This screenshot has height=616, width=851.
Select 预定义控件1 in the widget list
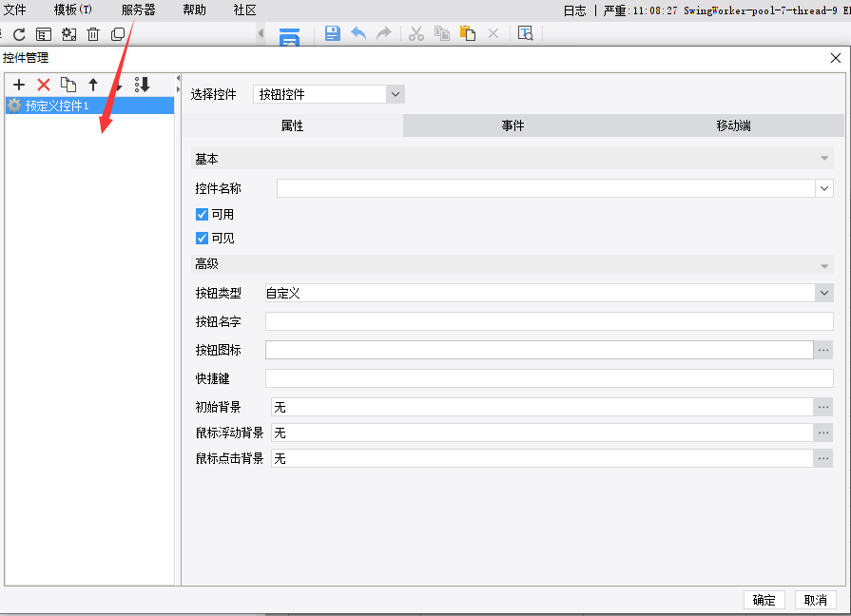tap(89, 106)
